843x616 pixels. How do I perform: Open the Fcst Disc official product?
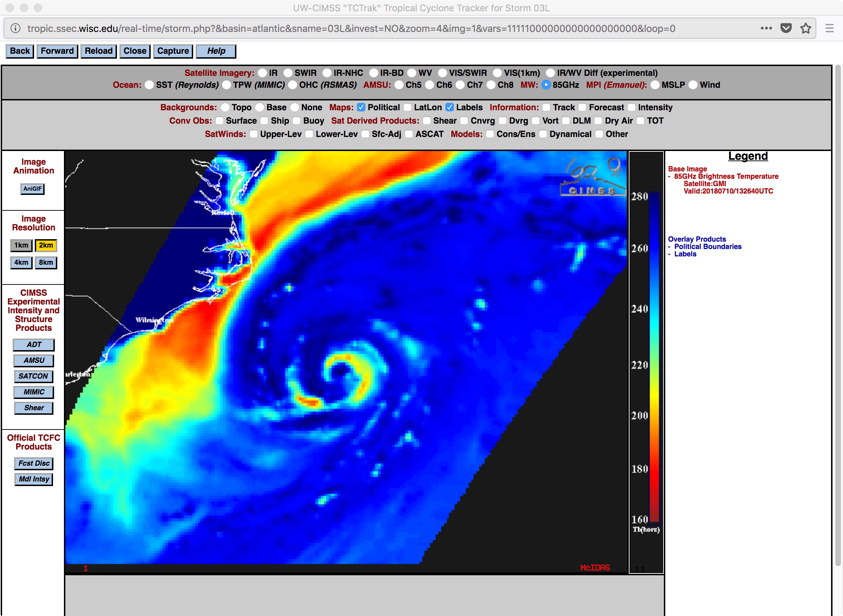(x=34, y=464)
